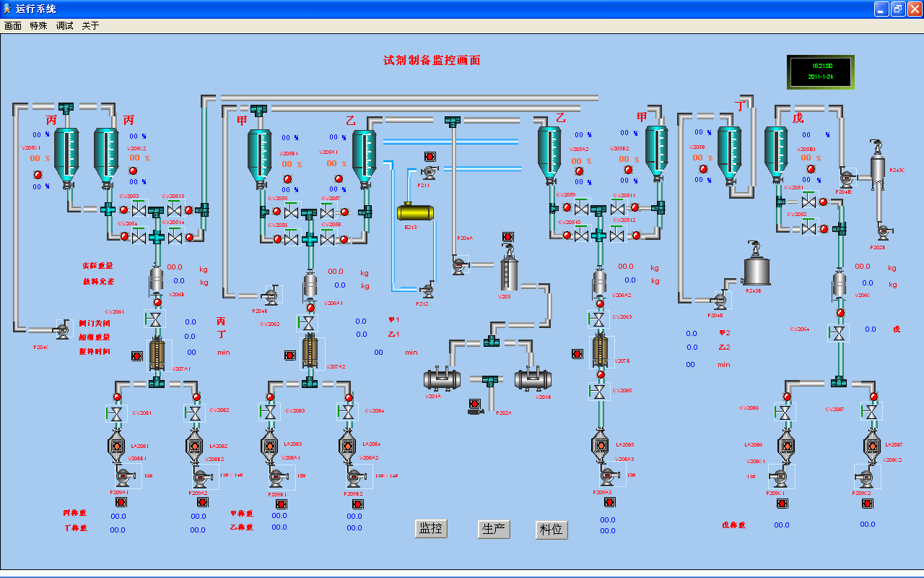Select the V203 mixing vessel
The height and width of the screenshot is (578, 924).
tap(510, 273)
